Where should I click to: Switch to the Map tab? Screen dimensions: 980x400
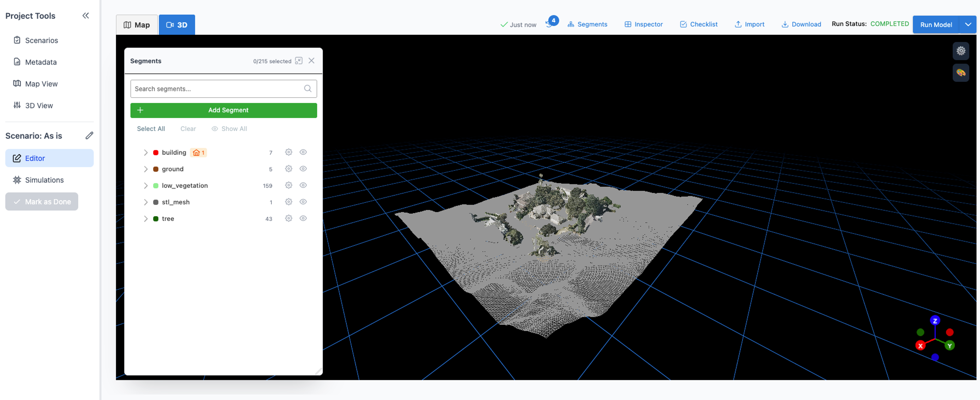(137, 25)
